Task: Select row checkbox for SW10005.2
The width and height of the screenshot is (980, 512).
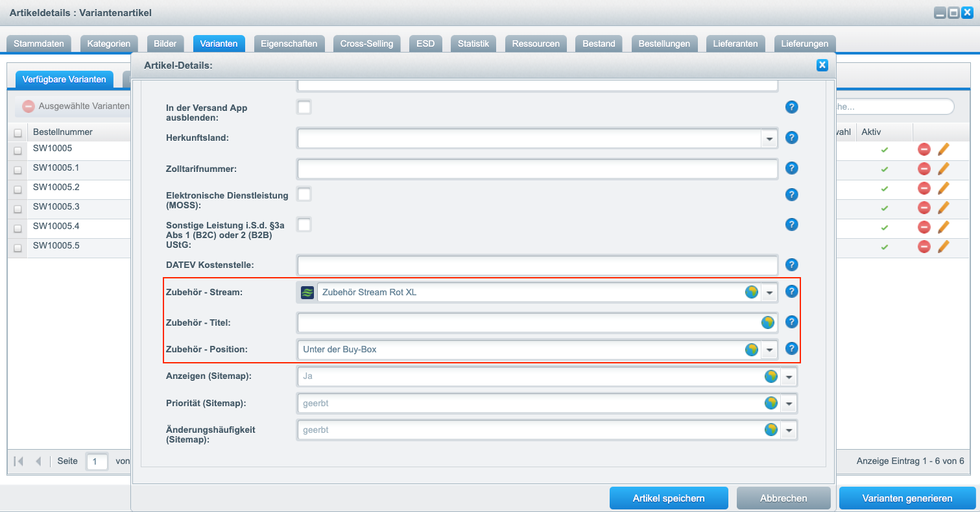Action: pos(18,189)
